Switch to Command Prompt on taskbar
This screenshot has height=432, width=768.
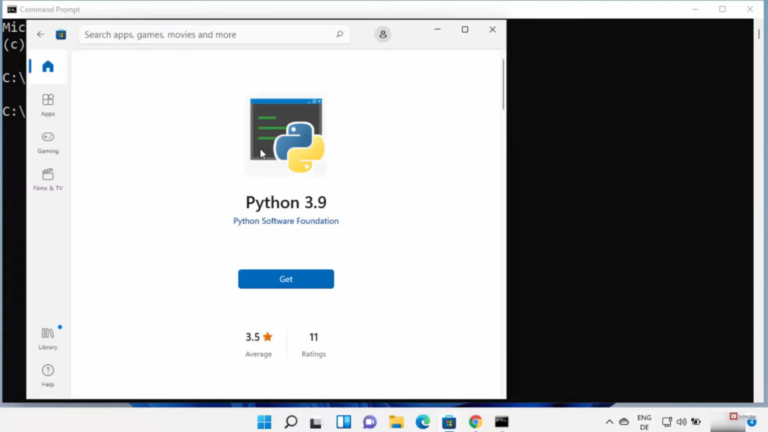(x=502, y=422)
